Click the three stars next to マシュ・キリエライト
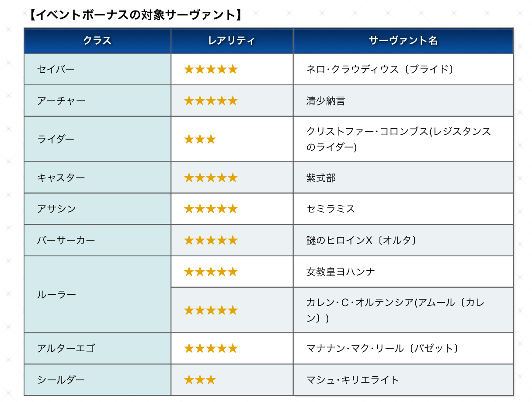This screenshot has width=532, height=402. [200, 380]
